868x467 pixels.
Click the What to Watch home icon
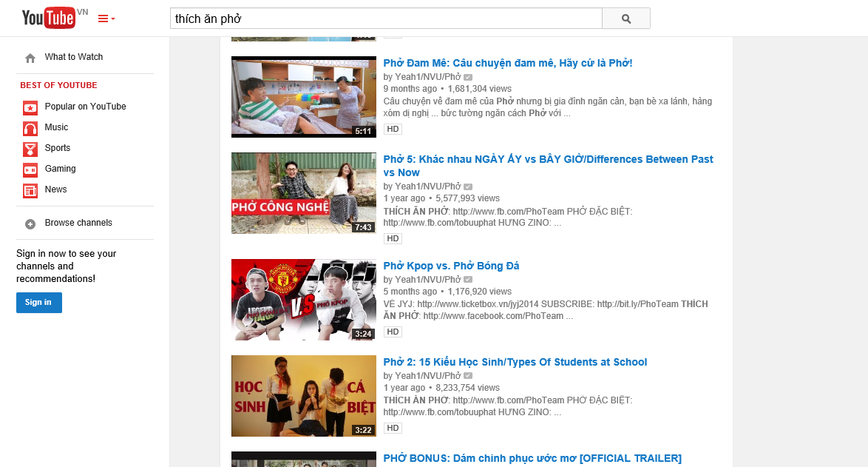30,58
